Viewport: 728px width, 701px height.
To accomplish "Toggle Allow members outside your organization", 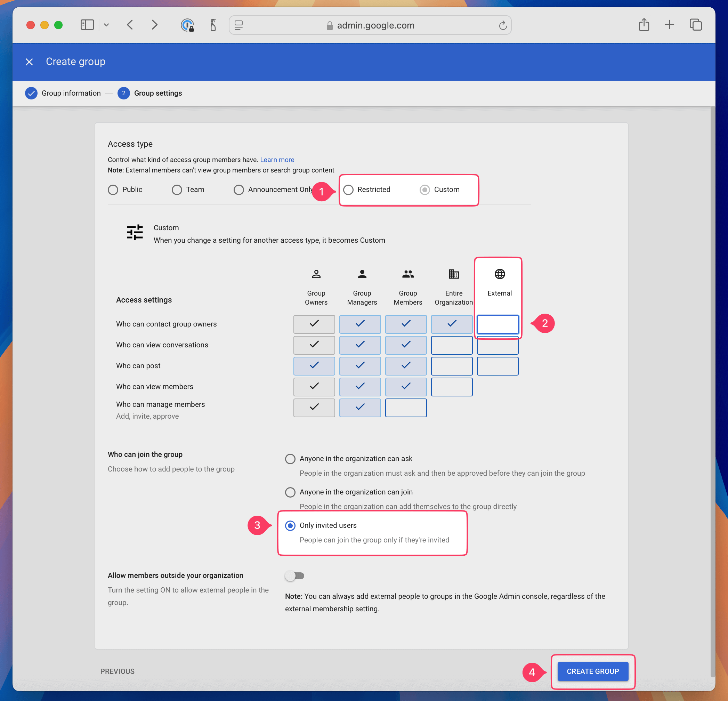I will pyautogui.click(x=294, y=575).
